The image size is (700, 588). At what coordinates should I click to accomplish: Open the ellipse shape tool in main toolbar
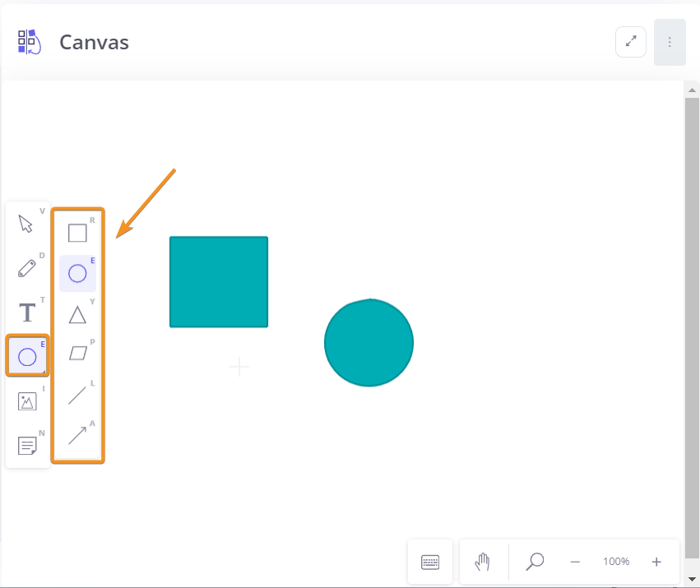click(x=27, y=356)
